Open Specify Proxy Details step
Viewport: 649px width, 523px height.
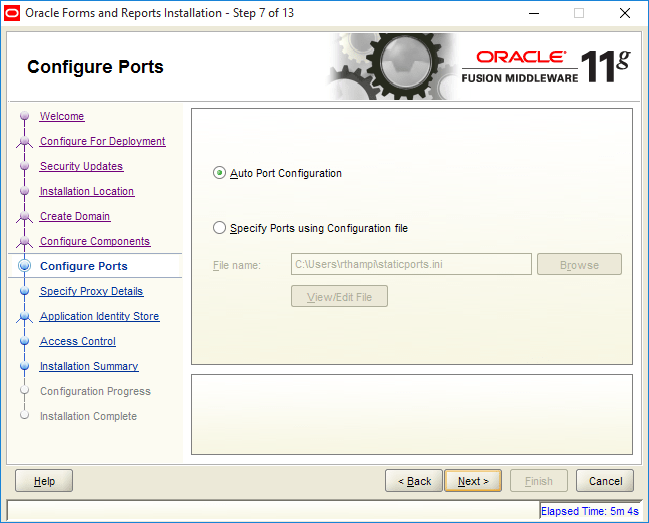point(91,291)
